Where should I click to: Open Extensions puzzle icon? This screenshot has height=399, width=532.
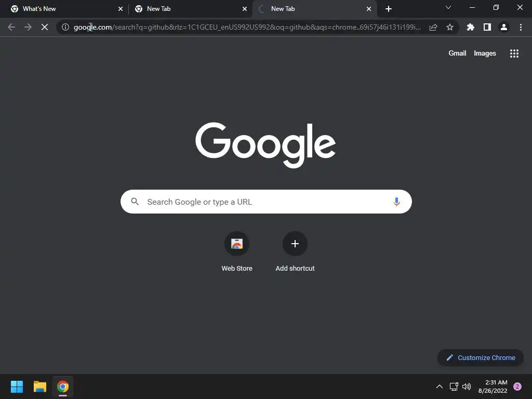pyautogui.click(x=471, y=27)
